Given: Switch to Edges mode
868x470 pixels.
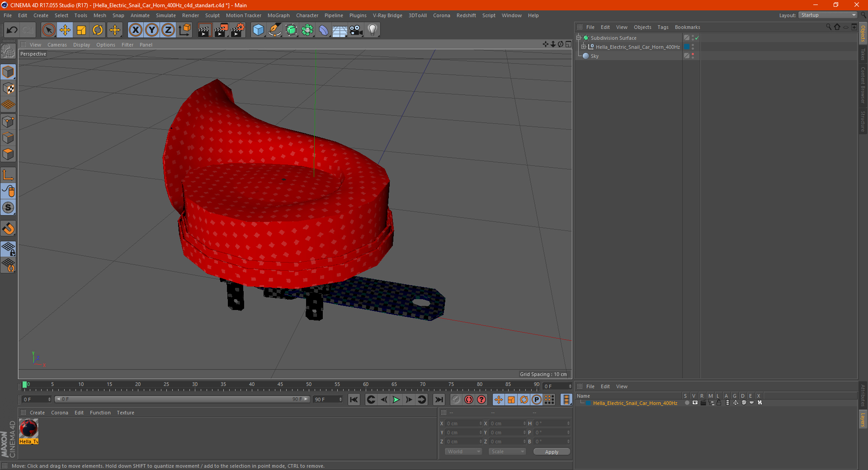Looking at the screenshot, I should [x=8, y=138].
